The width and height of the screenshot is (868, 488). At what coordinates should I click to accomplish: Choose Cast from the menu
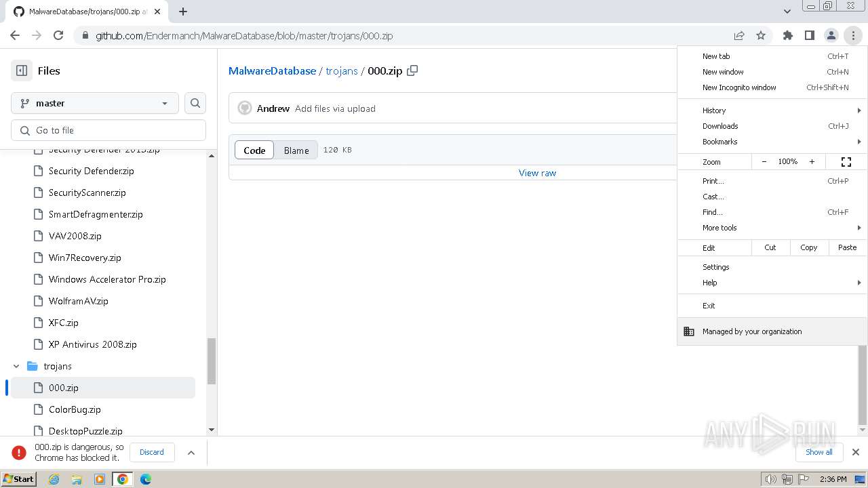[772, 197]
